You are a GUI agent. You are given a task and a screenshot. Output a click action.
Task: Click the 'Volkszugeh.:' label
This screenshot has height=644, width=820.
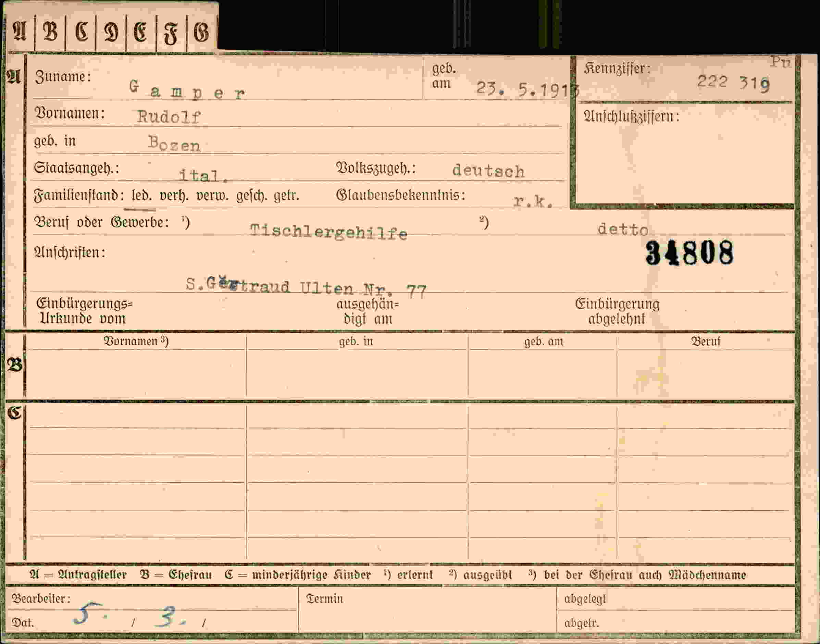[x=376, y=169]
